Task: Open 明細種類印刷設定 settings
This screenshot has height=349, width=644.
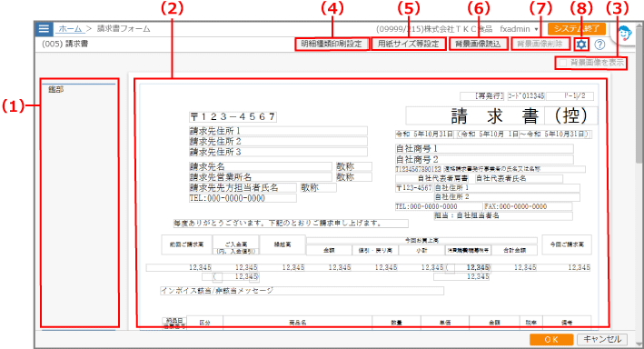Action: coord(331,44)
